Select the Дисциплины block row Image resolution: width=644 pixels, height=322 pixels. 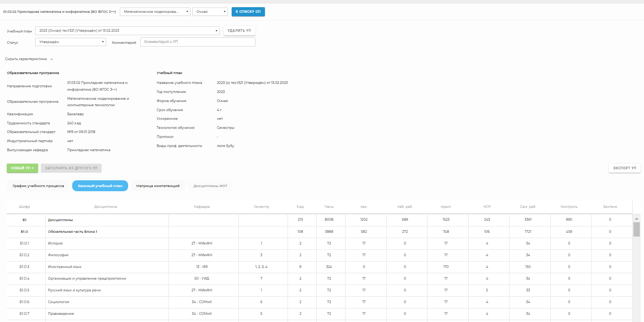[x=319, y=220]
